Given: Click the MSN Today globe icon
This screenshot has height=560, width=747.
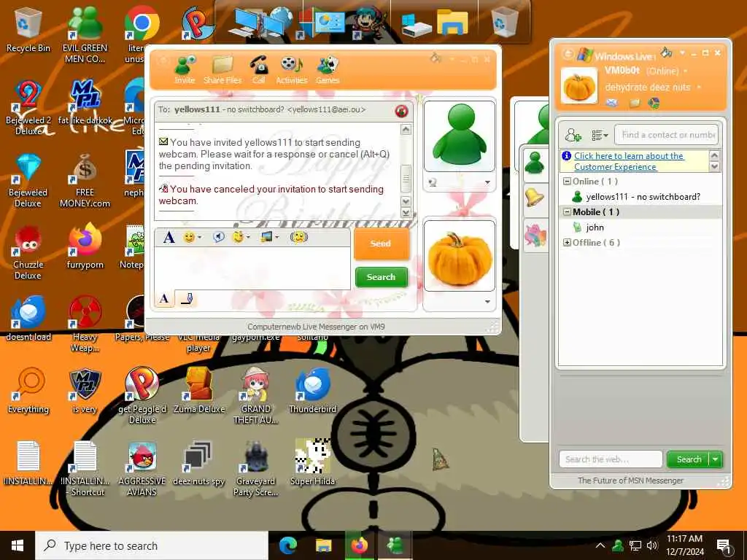Looking at the screenshot, I should coord(654,102).
